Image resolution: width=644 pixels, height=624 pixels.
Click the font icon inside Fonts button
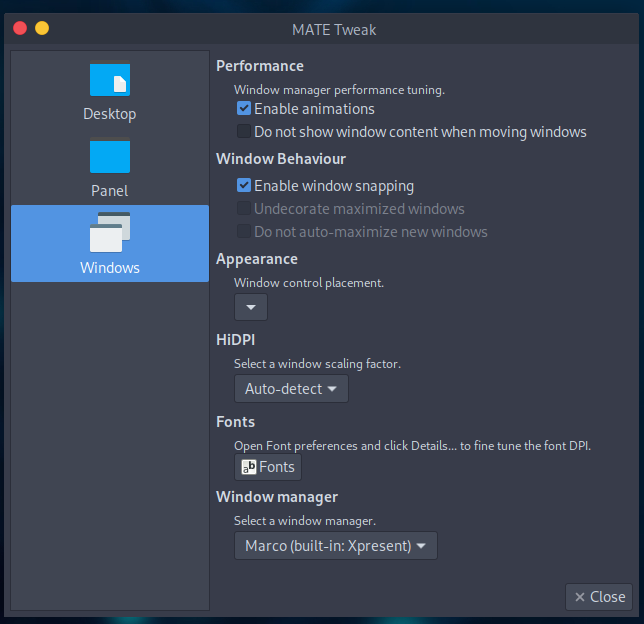[249, 467]
